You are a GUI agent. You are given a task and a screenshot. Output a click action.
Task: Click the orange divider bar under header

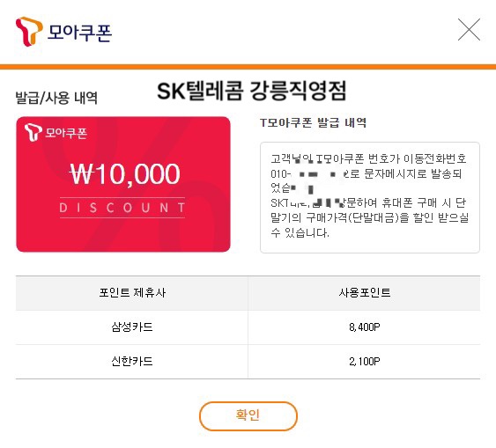tap(248, 67)
